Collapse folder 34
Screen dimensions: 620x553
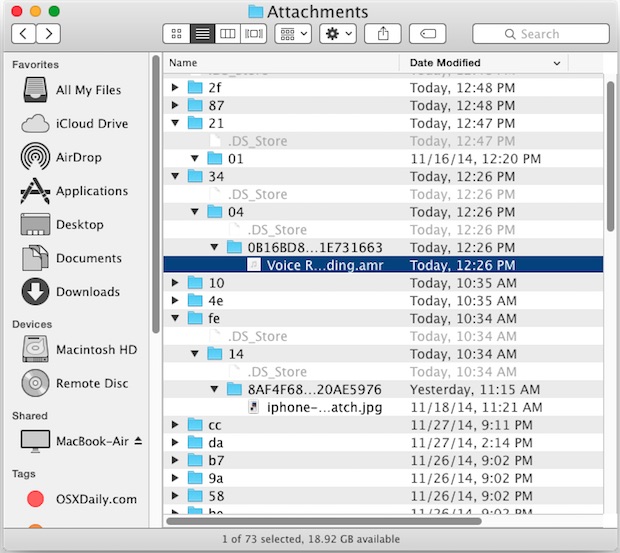pos(175,176)
